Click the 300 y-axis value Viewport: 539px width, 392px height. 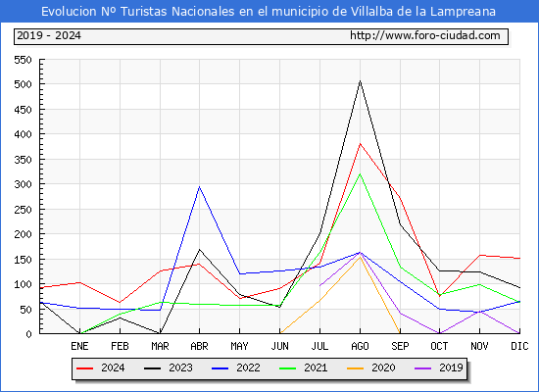click(x=23, y=184)
